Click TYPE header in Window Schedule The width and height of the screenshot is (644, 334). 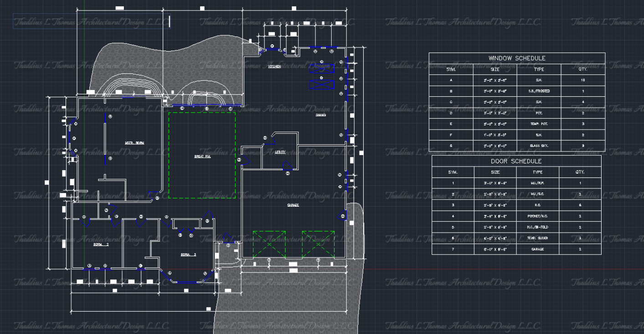coord(539,70)
